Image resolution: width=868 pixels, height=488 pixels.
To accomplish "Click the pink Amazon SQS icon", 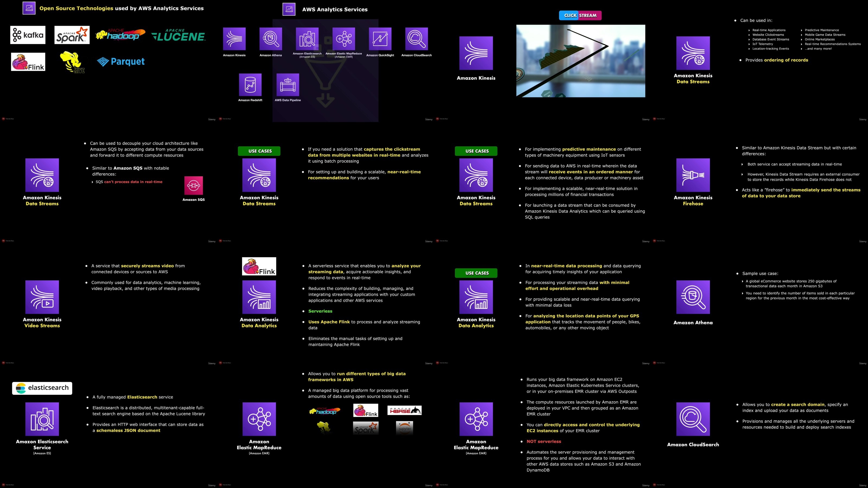I will [194, 185].
